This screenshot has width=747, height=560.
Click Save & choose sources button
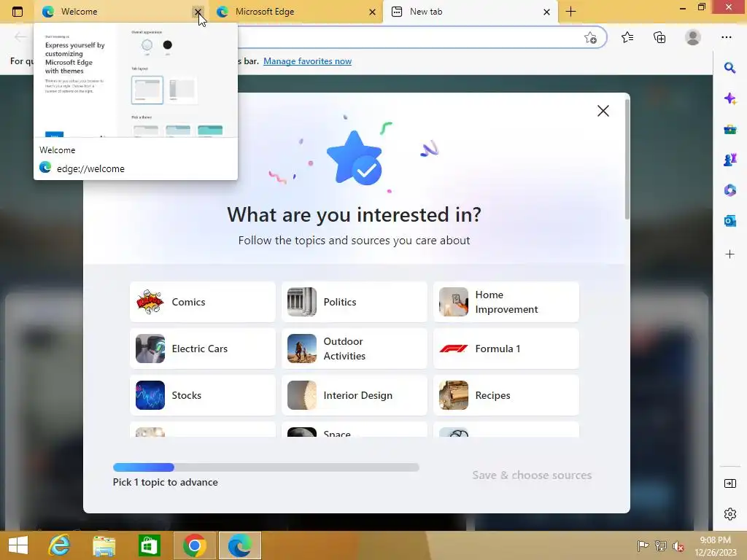532,475
